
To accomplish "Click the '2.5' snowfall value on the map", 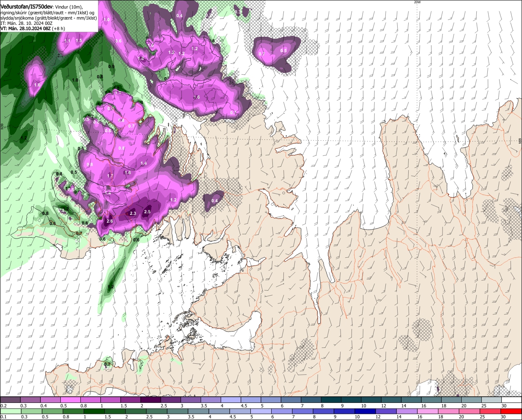I will pyautogui.click(x=147, y=212).
